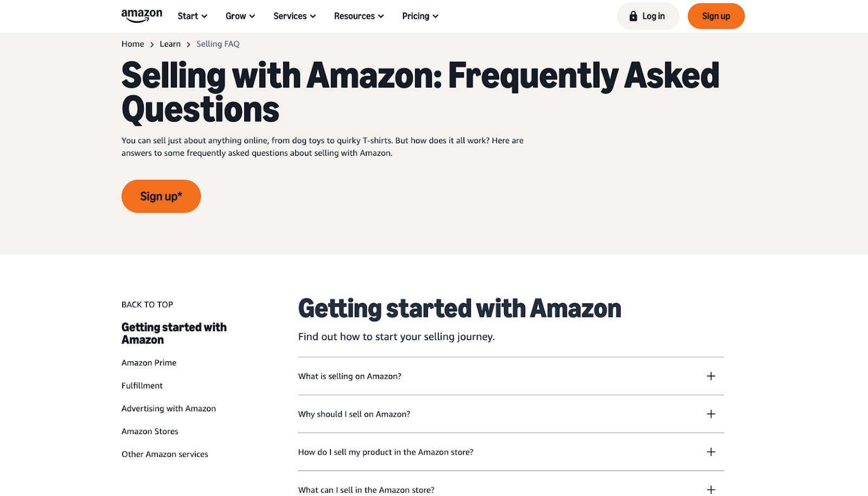Click breadcrumb chevron after Learn
This screenshot has width=868, height=496.
coord(189,44)
